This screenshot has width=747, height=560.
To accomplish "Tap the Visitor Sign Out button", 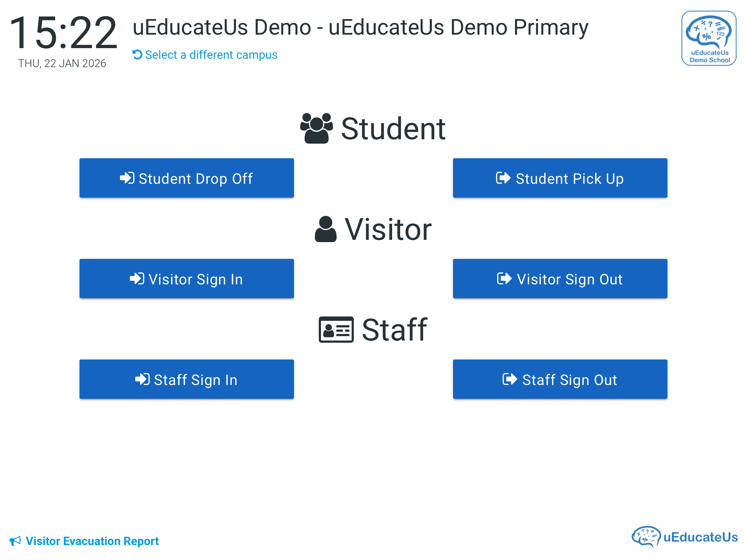I will pos(560,279).
